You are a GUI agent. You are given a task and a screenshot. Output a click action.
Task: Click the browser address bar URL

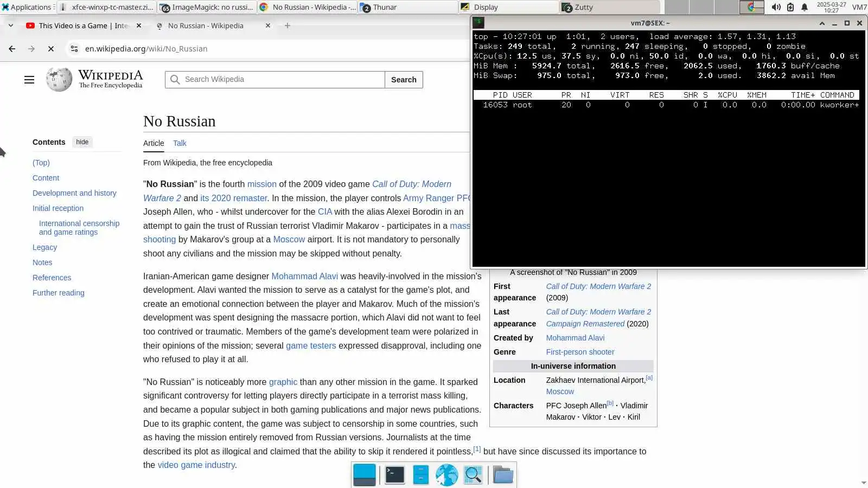coord(146,49)
